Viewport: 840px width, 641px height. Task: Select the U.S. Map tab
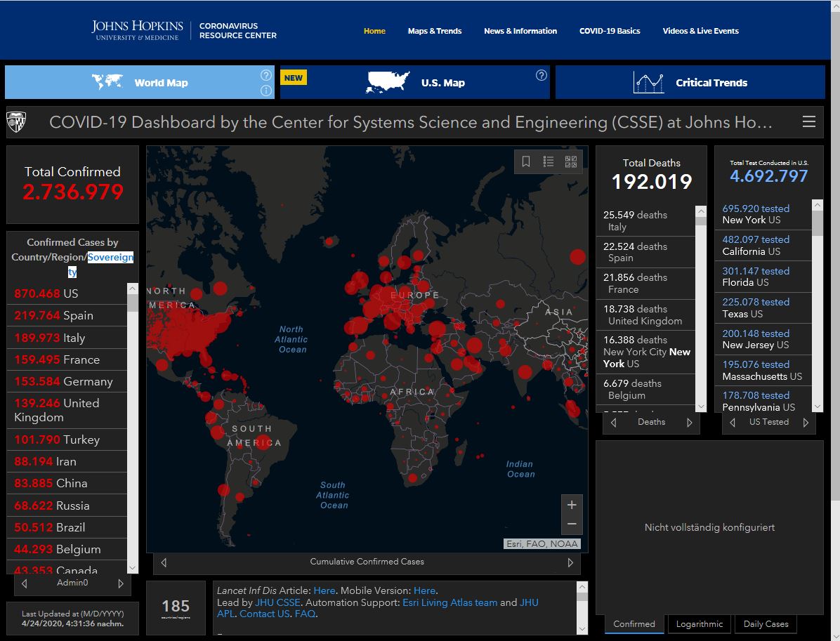[414, 82]
